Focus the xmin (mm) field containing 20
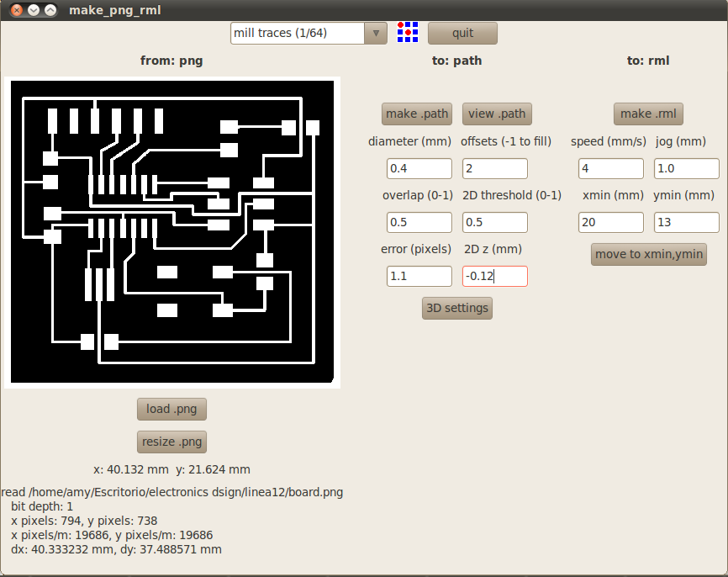728x577 pixels. (611, 223)
